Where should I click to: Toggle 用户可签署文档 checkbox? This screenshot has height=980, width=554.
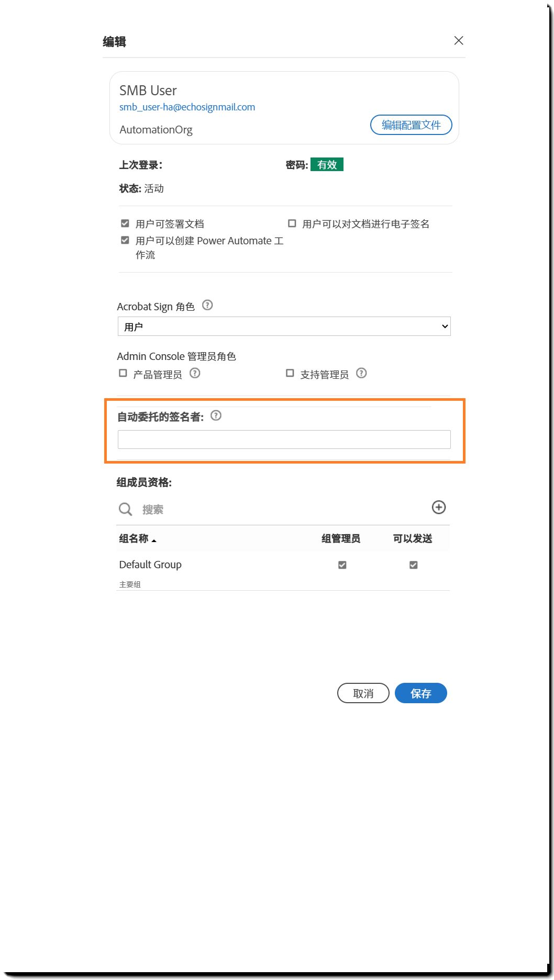pos(125,223)
